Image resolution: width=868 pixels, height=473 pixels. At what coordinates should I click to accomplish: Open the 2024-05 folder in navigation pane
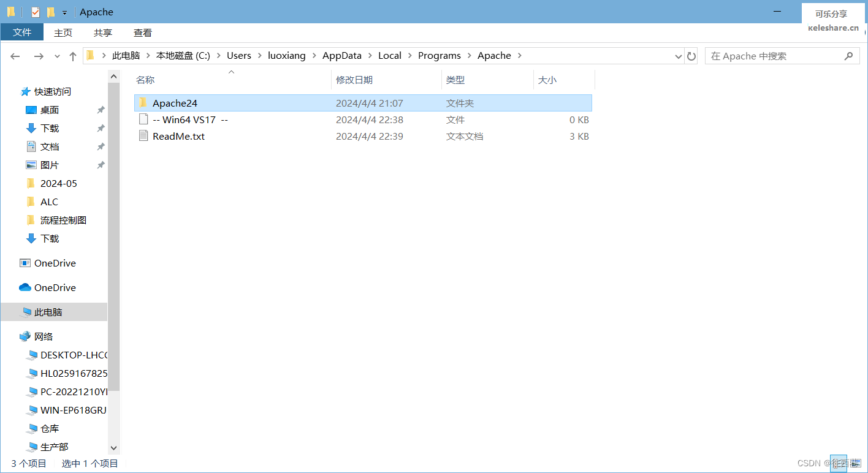tap(59, 183)
